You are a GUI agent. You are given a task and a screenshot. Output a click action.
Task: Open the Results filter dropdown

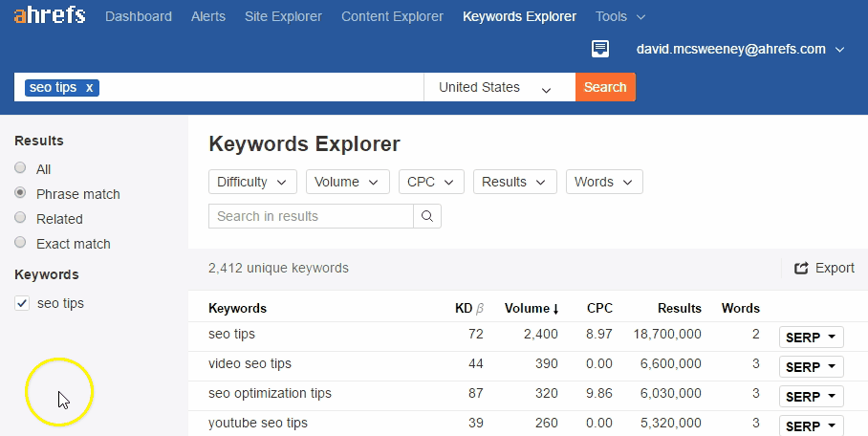(515, 182)
